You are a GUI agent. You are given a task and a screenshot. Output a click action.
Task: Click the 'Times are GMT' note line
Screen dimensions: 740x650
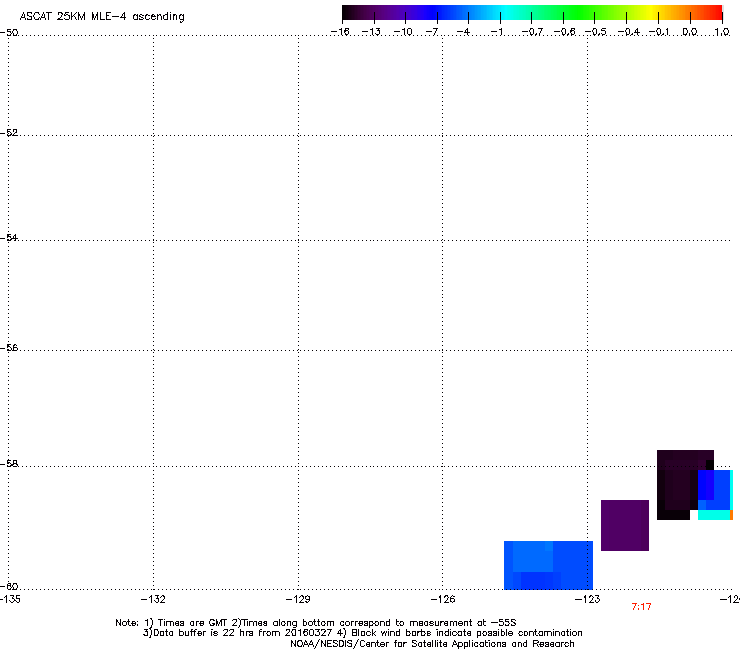[x=316, y=623]
